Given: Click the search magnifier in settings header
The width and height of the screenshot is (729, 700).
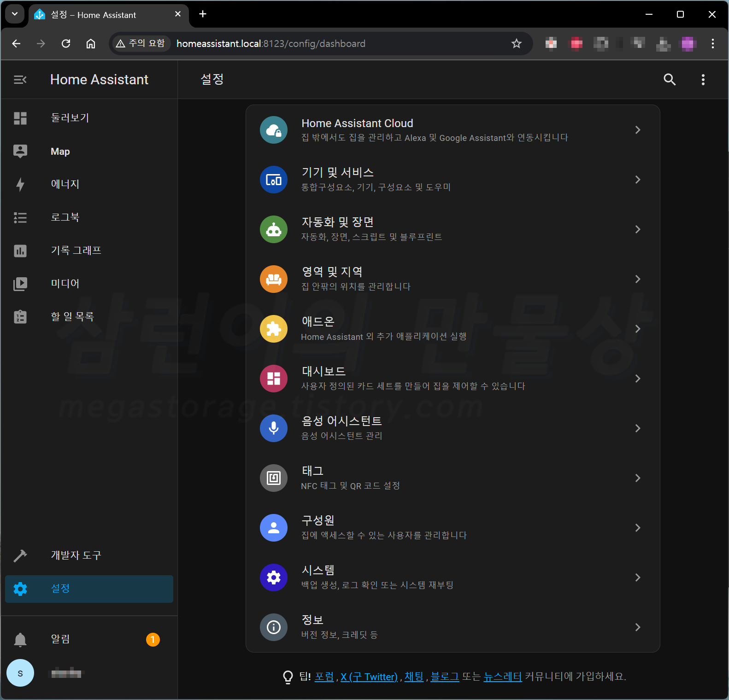Looking at the screenshot, I should pyautogui.click(x=670, y=80).
